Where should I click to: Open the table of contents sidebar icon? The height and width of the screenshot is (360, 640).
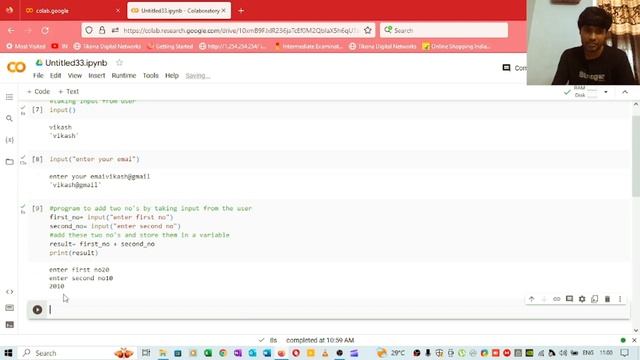(x=9, y=97)
